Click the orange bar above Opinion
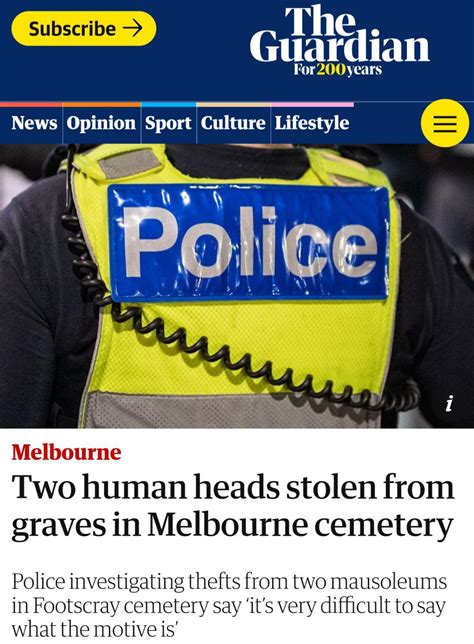Image resolution: width=474 pixels, height=644 pixels. 102,105
